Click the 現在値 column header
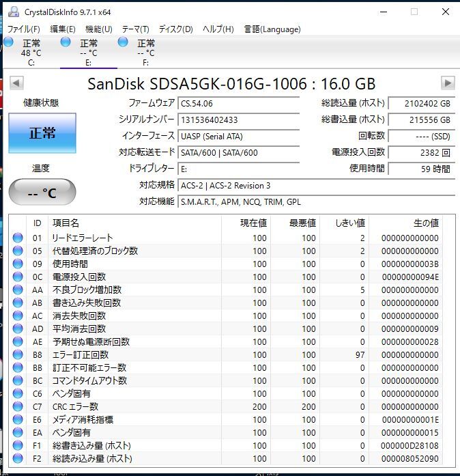Image resolution: width=460 pixels, height=476 pixels. click(246, 223)
